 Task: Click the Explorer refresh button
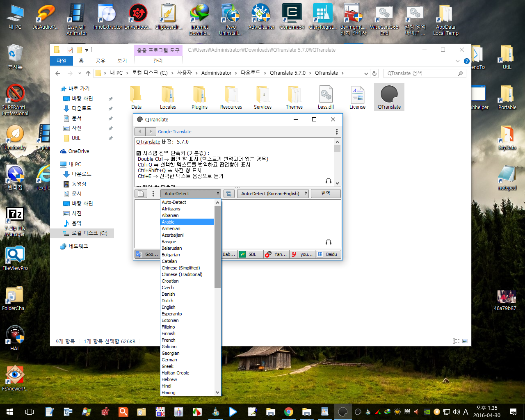tap(374, 73)
